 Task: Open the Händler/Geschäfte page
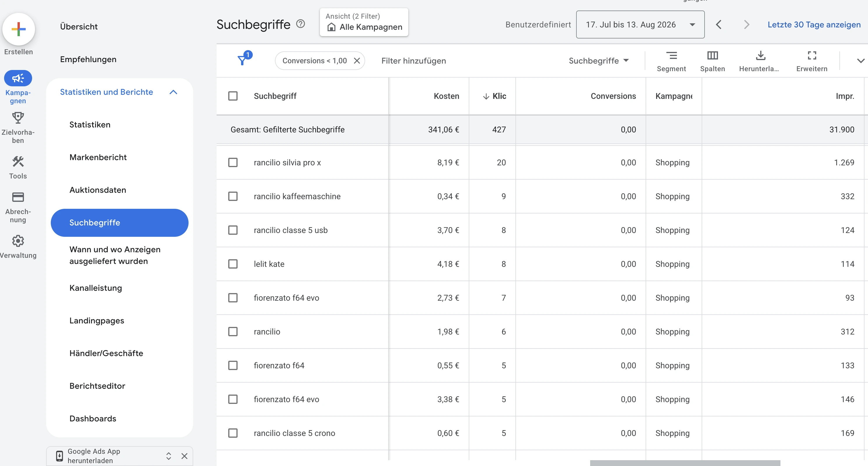point(106,353)
